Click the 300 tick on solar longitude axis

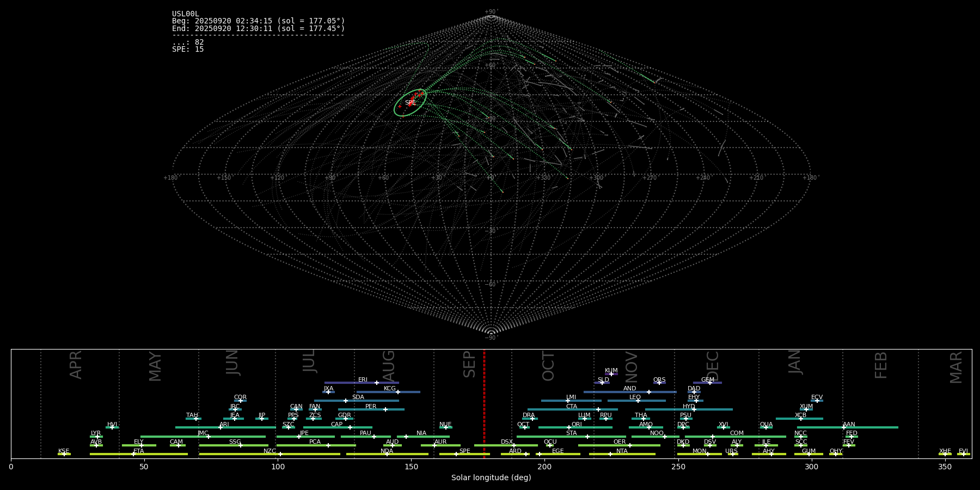coord(811,467)
